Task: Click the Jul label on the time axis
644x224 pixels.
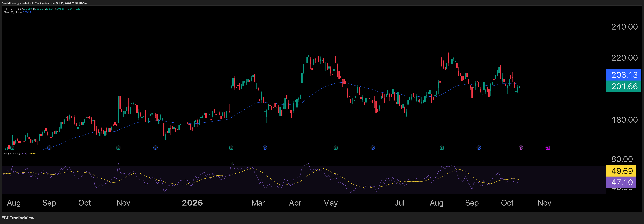Action: pos(399,203)
